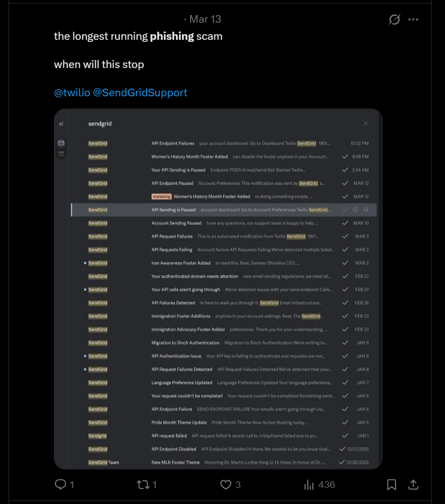The image size is (445, 504).
Task: Click the Mar 13 post timestamp
Action: pyautogui.click(x=205, y=19)
